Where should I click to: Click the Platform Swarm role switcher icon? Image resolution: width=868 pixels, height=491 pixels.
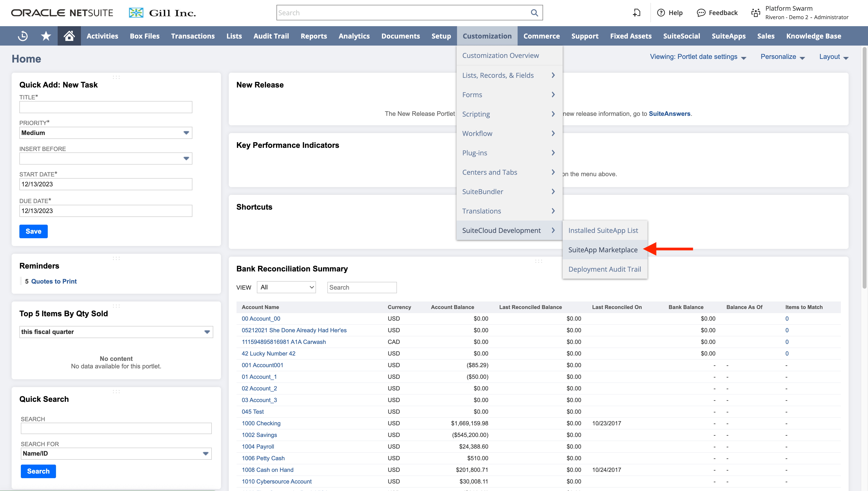pyautogui.click(x=755, y=13)
